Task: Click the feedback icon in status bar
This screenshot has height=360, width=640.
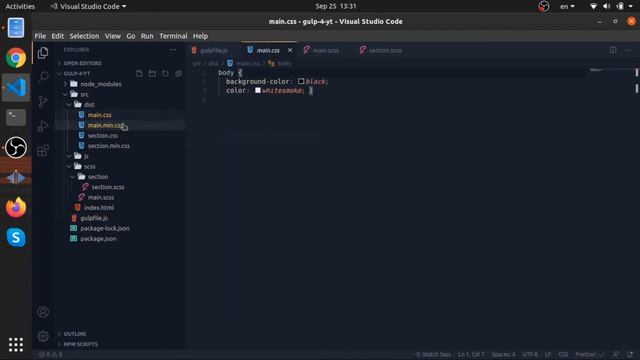Action: (x=616, y=354)
